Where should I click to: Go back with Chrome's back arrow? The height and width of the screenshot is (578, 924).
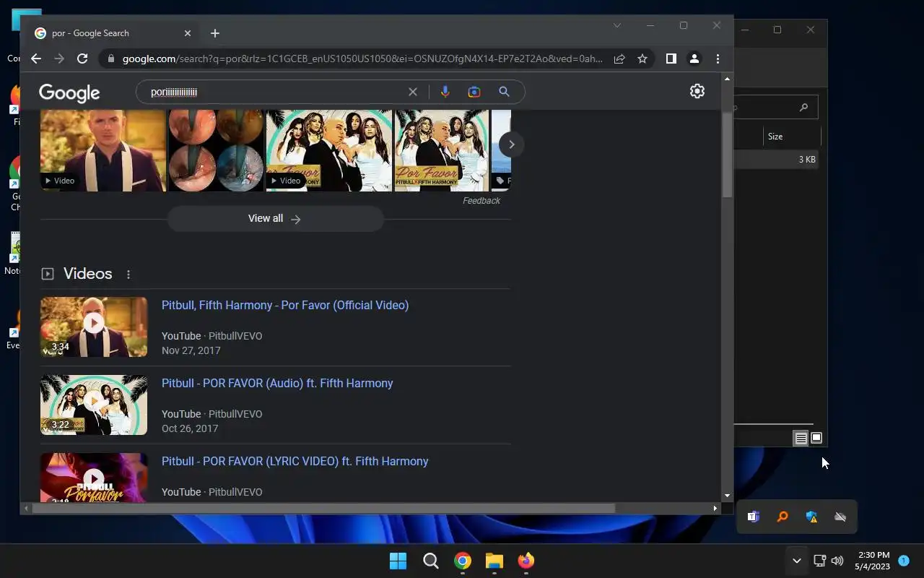point(36,59)
